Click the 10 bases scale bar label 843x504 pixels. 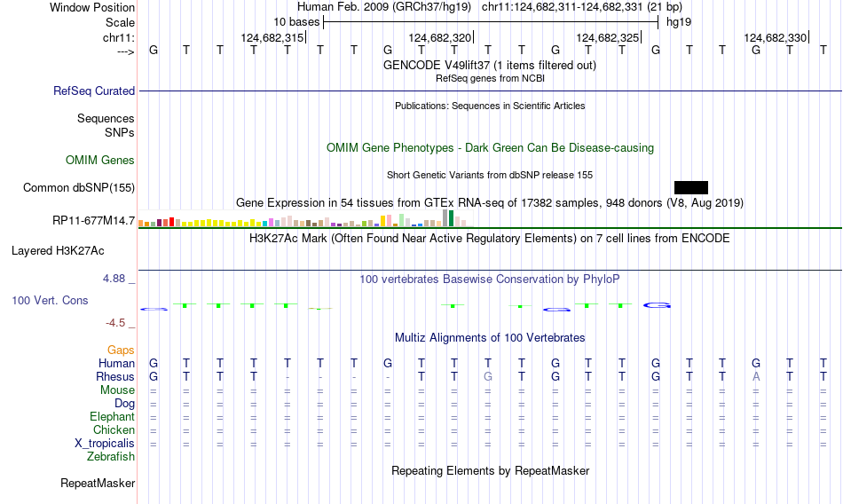[296, 22]
